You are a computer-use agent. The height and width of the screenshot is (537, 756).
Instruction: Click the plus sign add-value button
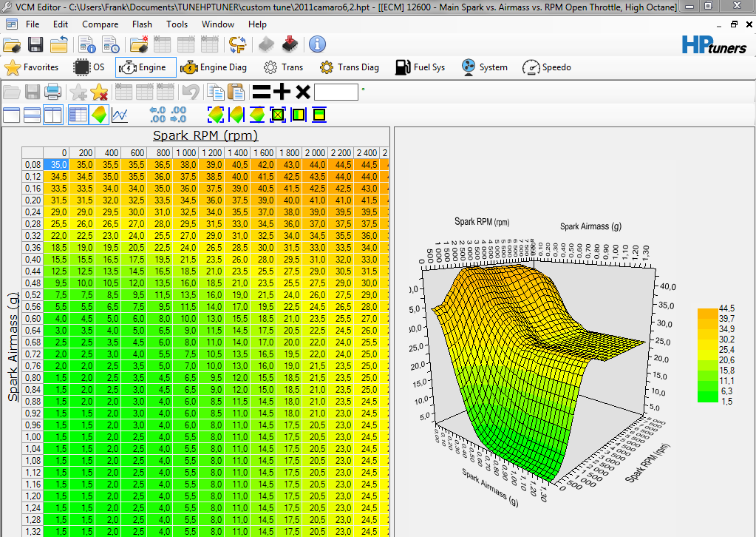282,92
